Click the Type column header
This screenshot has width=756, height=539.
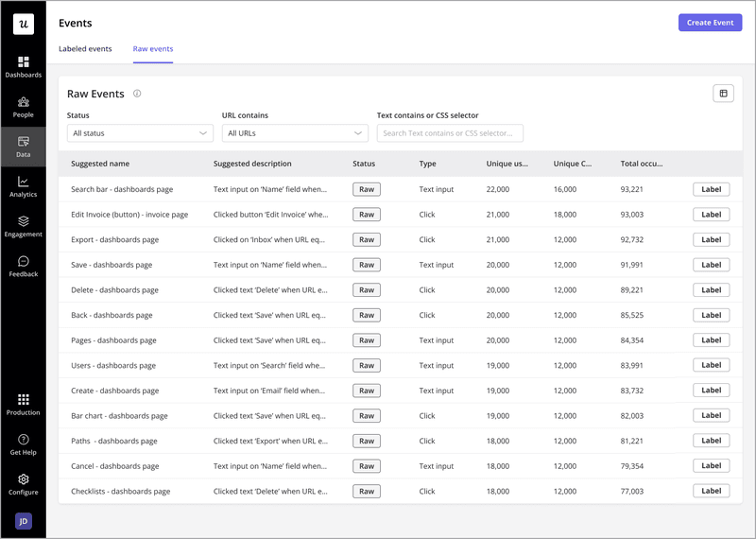click(428, 164)
